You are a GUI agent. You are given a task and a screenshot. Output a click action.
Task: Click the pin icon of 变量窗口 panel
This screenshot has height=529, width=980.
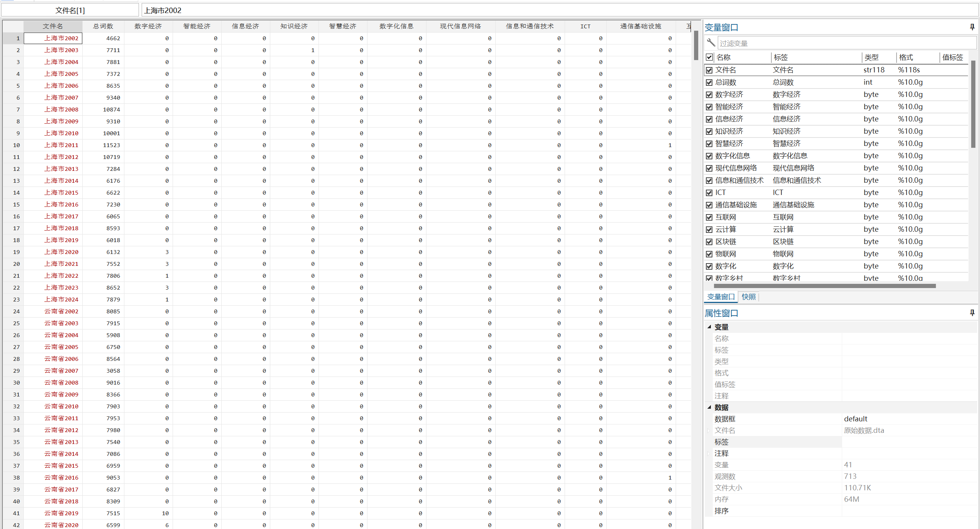972,27
